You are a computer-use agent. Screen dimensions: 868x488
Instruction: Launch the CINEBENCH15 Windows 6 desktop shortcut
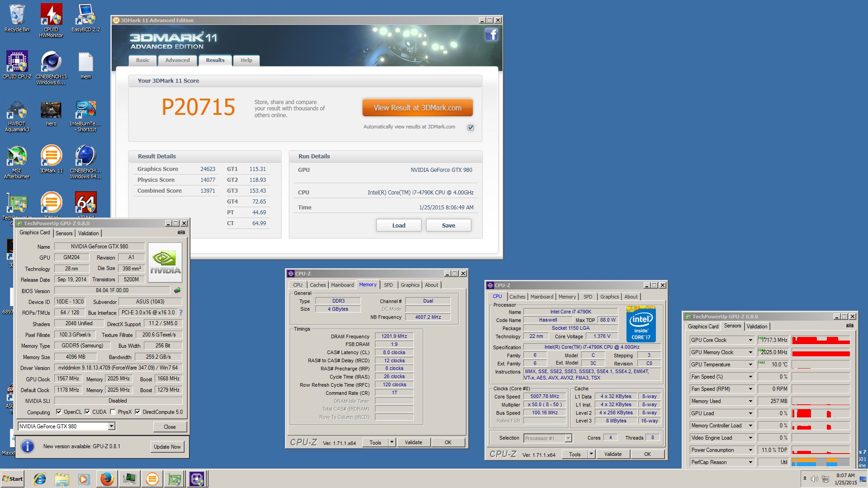[x=51, y=68]
